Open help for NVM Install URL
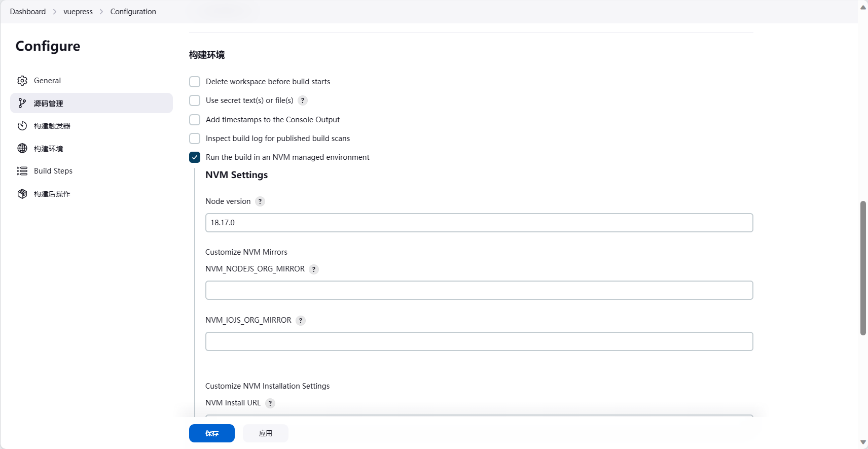Image resolution: width=868 pixels, height=449 pixels. [x=270, y=403]
